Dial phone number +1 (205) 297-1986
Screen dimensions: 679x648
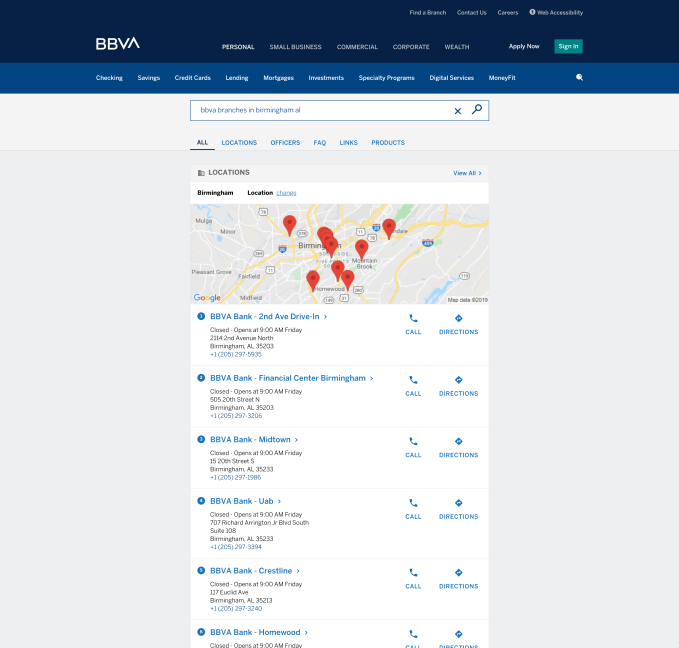click(x=236, y=477)
